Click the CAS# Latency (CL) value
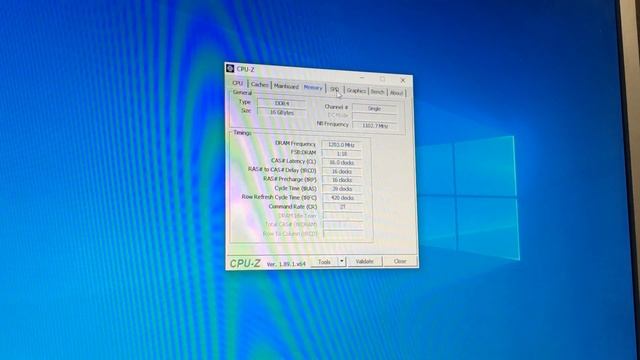Viewport: 640px width, 360px height. [342, 162]
